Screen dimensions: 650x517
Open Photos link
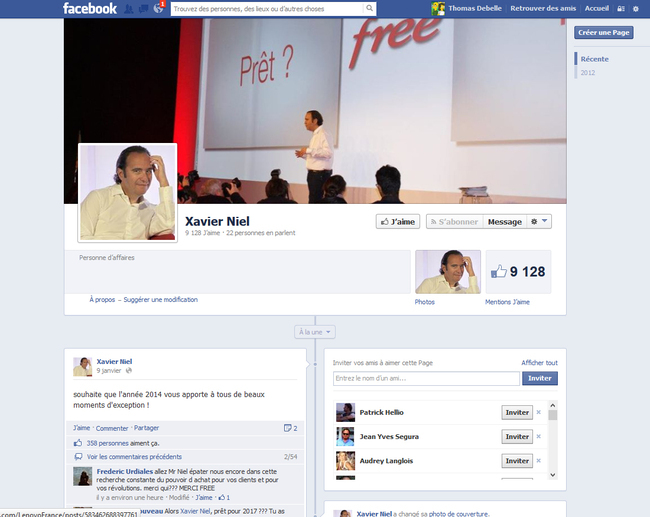pyautogui.click(x=424, y=302)
